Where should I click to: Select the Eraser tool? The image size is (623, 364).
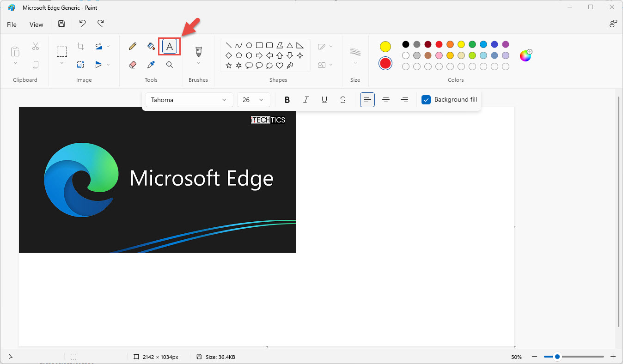pos(133,65)
